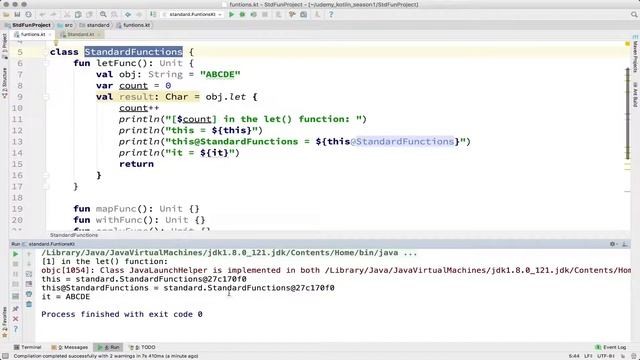Image resolution: width=640 pixels, height=360 pixels.
Task: Click the editor vertical scrollbar
Action: click(628, 114)
